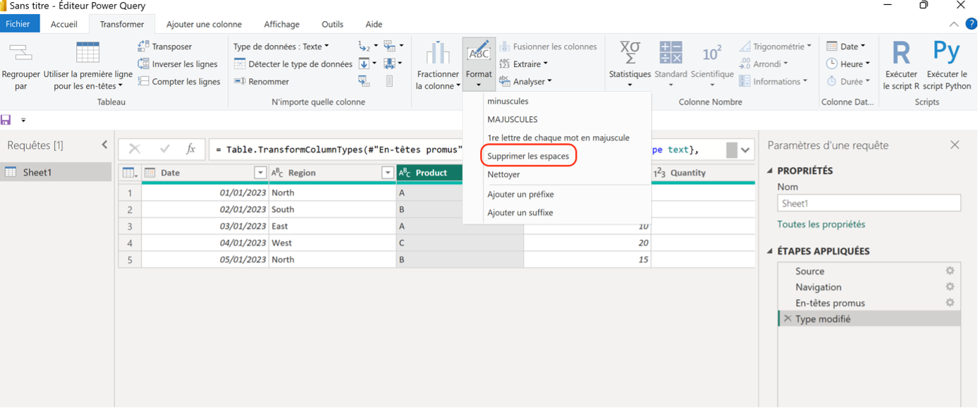
Task: Collapse the ÉTAPES APPLIQUÉES section
Action: [x=770, y=251]
